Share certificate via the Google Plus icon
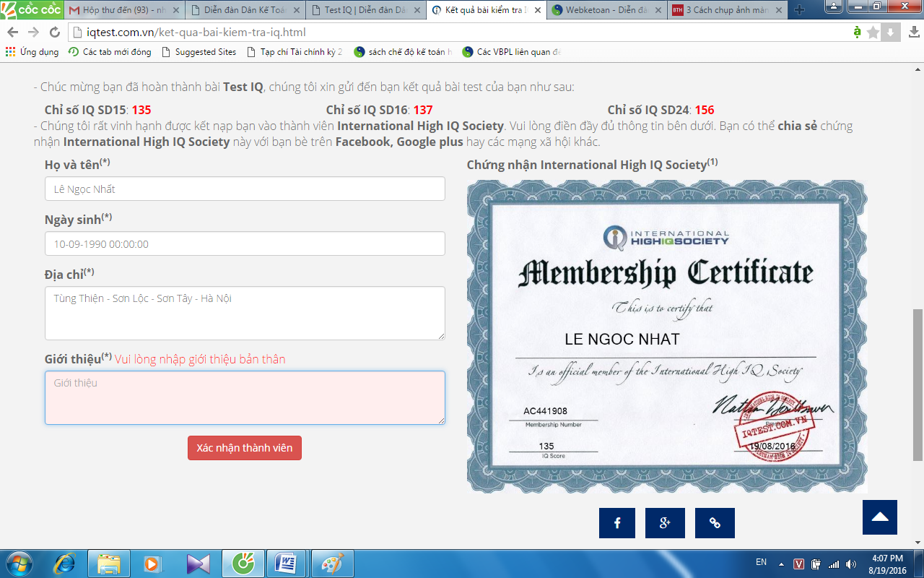 coord(665,523)
